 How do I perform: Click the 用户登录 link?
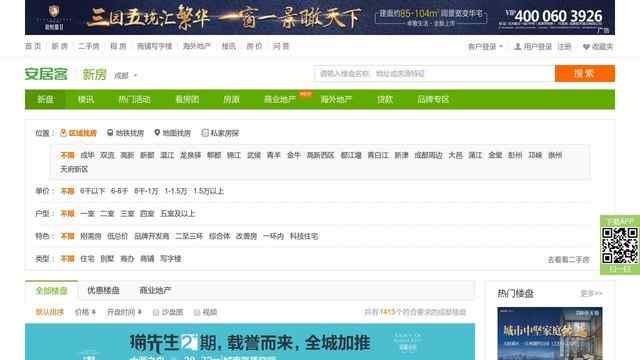538,47
